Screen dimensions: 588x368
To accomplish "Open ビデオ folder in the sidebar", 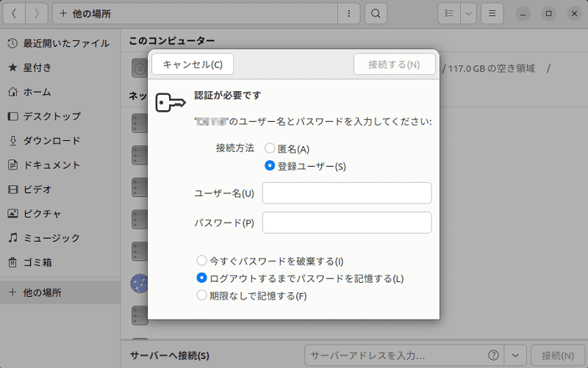I will (60, 190).
